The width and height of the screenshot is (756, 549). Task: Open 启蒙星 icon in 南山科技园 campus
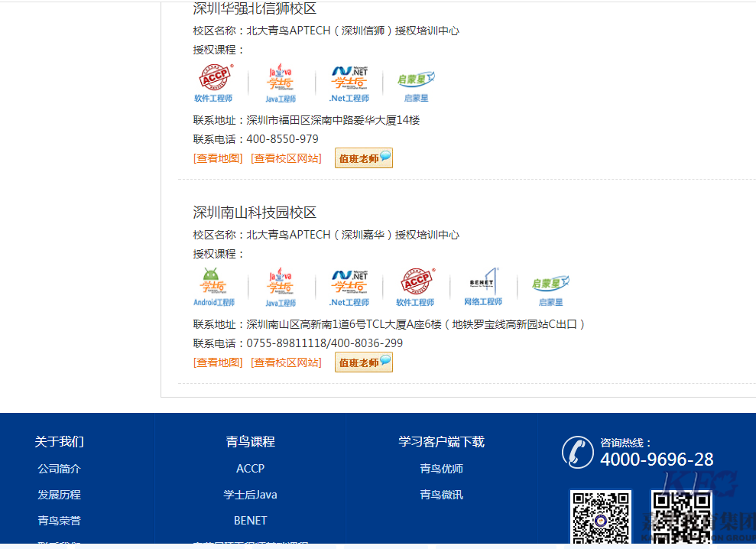pyautogui.click(x=550, y=290)
